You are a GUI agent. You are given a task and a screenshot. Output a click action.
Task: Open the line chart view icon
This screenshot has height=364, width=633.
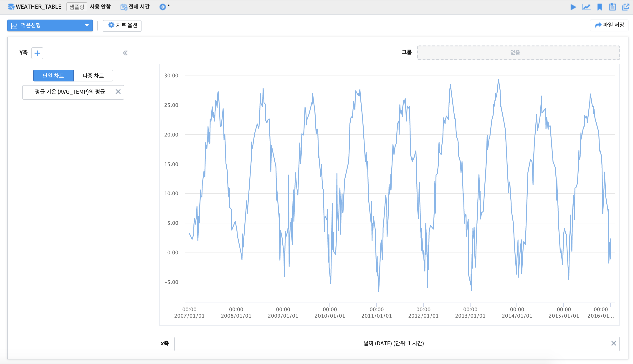587,7
